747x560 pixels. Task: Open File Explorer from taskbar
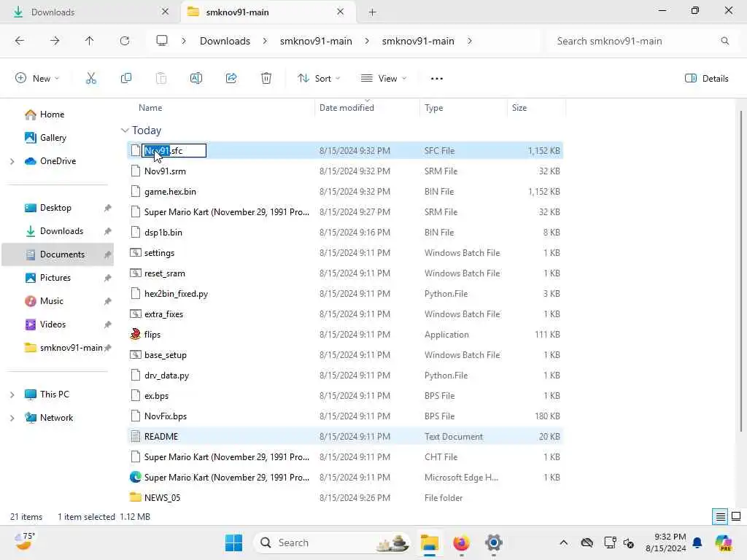coord(430,542)
